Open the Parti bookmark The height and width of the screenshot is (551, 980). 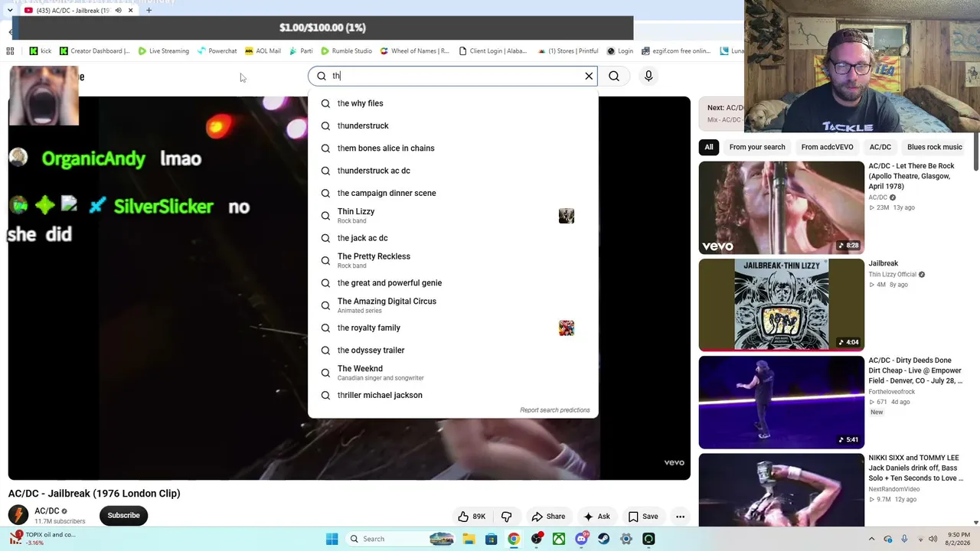click(301, 51)
